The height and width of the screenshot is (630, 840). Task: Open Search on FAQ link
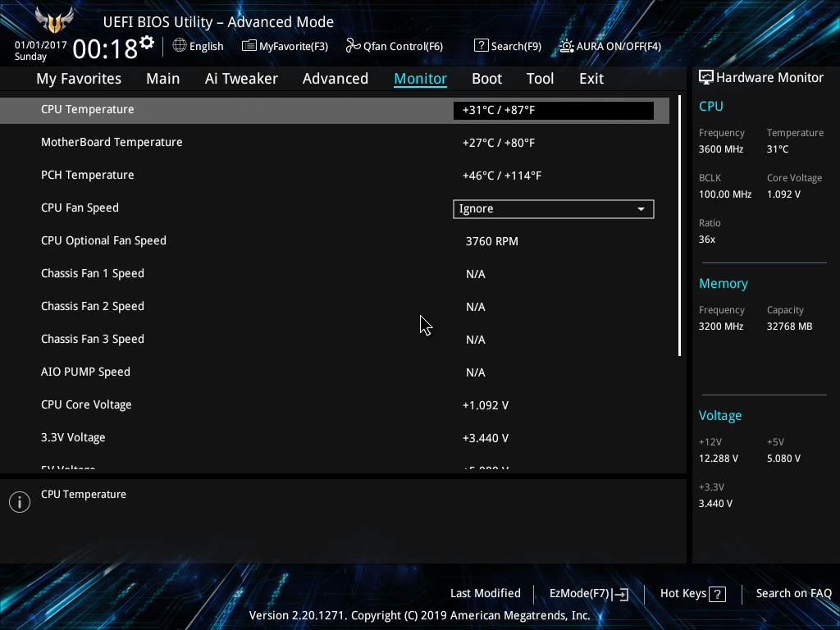click(793, 594)
